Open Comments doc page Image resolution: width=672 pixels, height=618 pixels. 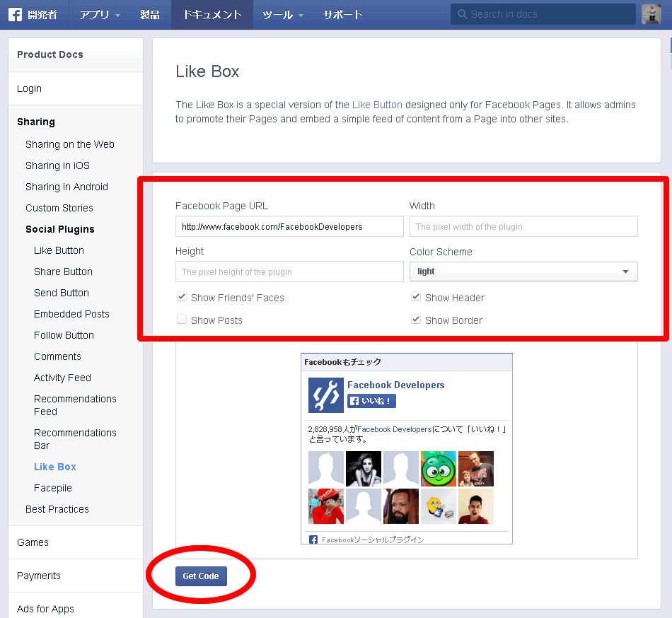click(57, 356)
